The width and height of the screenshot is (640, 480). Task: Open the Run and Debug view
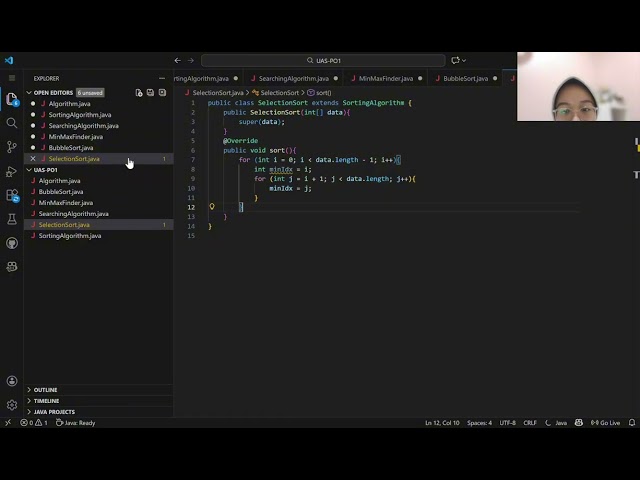pyautogui.click(x=12, y=171)
